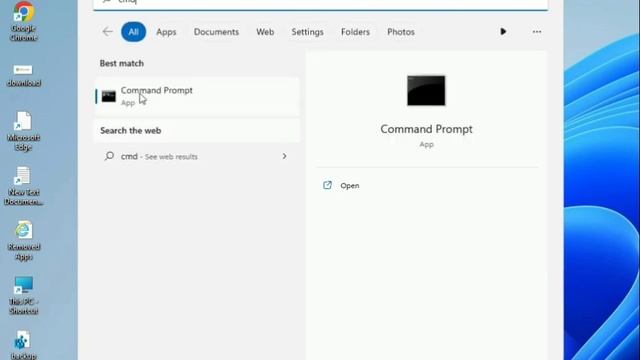Screen dimensions: 640x360
Task: Select Command Prompt best match result
Action: (197, 96)
